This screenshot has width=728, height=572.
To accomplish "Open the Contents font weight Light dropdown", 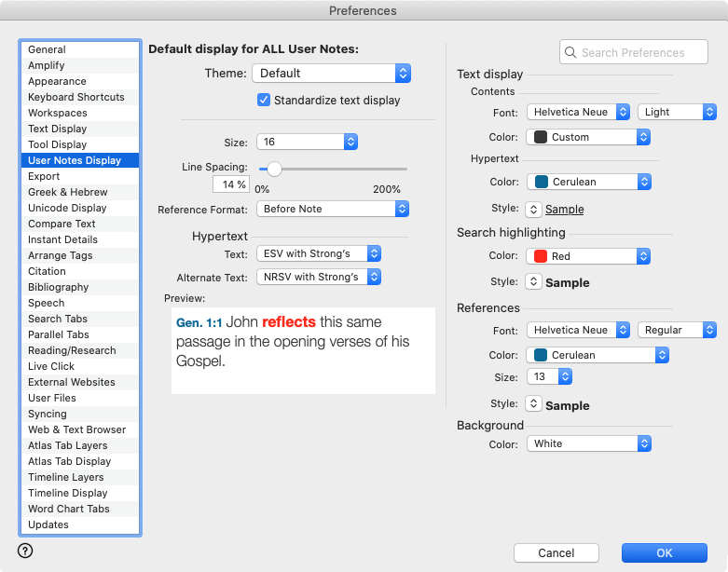I will pos(677,112).
